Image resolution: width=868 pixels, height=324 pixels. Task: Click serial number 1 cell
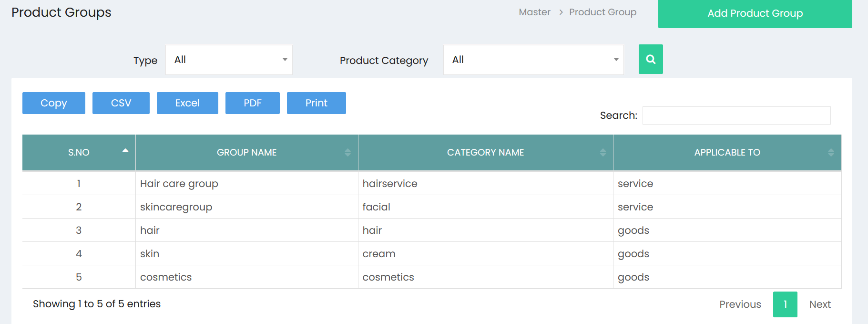point(79,184)
